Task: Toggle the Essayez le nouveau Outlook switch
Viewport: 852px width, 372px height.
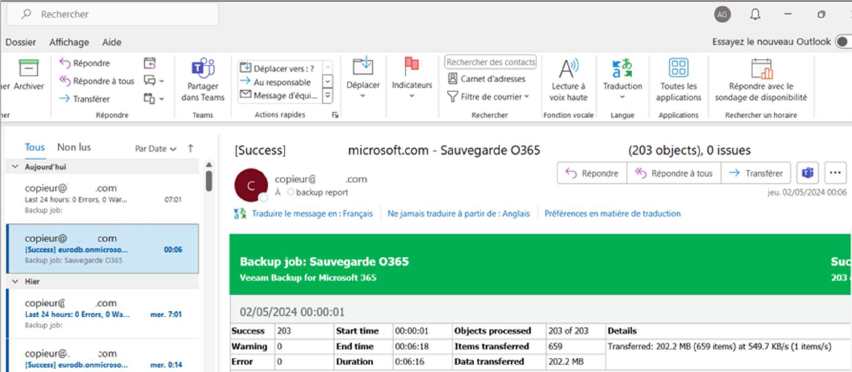Action: [843, 42]
